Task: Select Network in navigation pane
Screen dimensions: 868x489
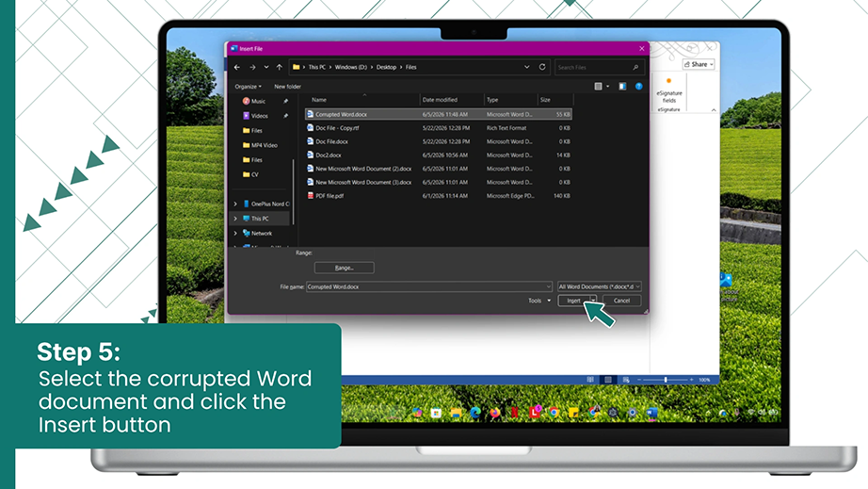Action: coord(257,233)
